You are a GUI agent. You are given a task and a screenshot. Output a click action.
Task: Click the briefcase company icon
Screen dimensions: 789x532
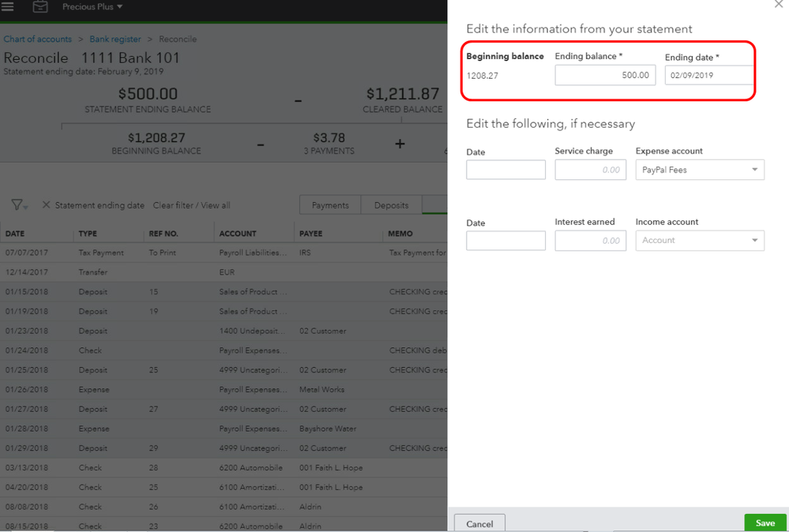tap(40, 7)
